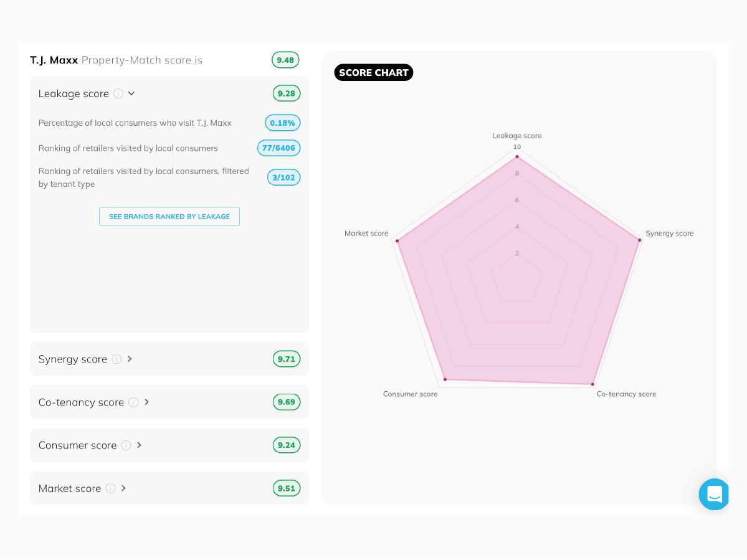Expand the Co-tenancy score section
This screenshot has width=747, height=560.
coord(146,402)
